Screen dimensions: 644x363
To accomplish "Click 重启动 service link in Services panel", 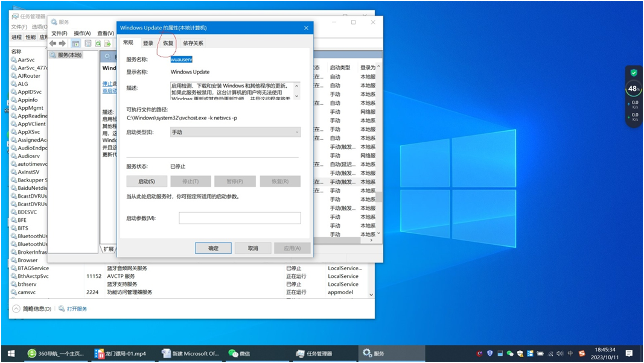I will 109,90.
